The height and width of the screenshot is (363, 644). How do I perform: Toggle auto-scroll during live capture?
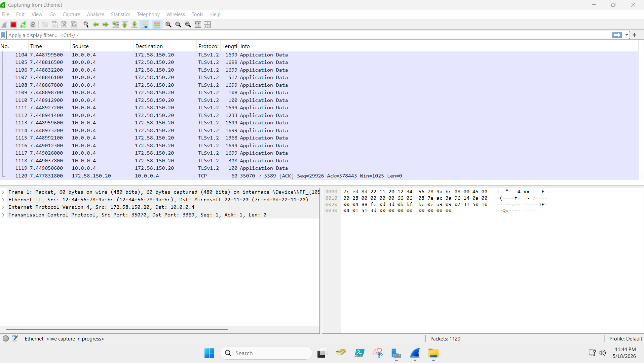(145, 25)
